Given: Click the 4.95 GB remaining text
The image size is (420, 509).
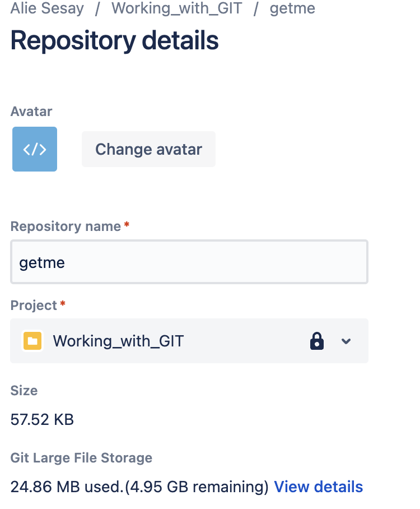Looking at the screenshot, I should pyautogui.click(x=196, y=487).
